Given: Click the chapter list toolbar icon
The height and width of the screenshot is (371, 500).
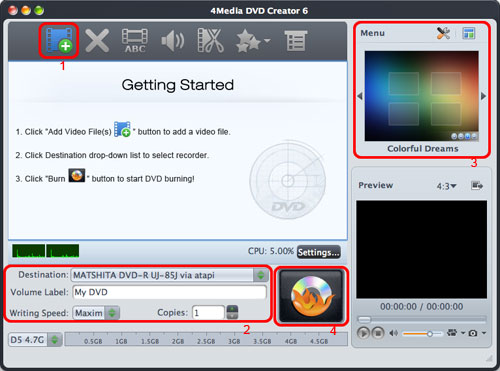Looking at the screenshot, I should (296, 41).
